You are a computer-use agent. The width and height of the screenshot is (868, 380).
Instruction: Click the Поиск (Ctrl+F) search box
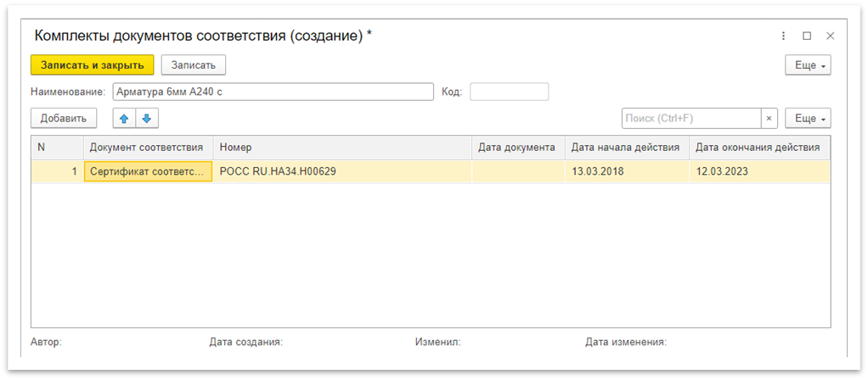pyautogui.click(x=690, y=118)
